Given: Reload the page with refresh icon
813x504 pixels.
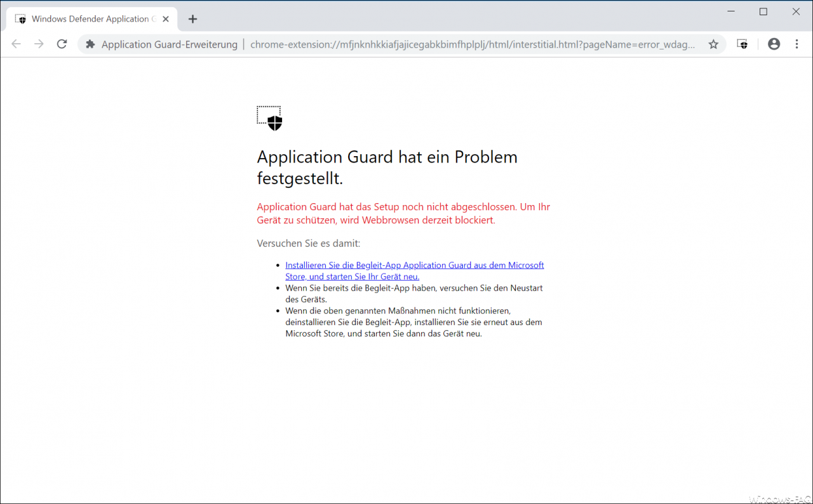Looking at the screenshot, I should (x=62, y=44).
